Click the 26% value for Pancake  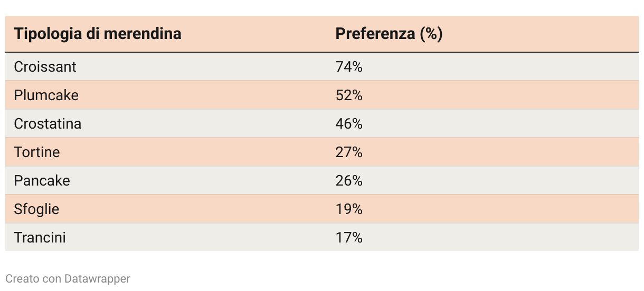click(349, 181)
